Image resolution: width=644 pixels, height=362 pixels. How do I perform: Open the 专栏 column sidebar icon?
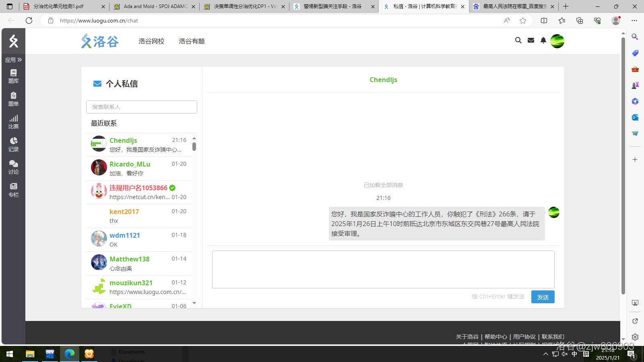click(13, 190)
